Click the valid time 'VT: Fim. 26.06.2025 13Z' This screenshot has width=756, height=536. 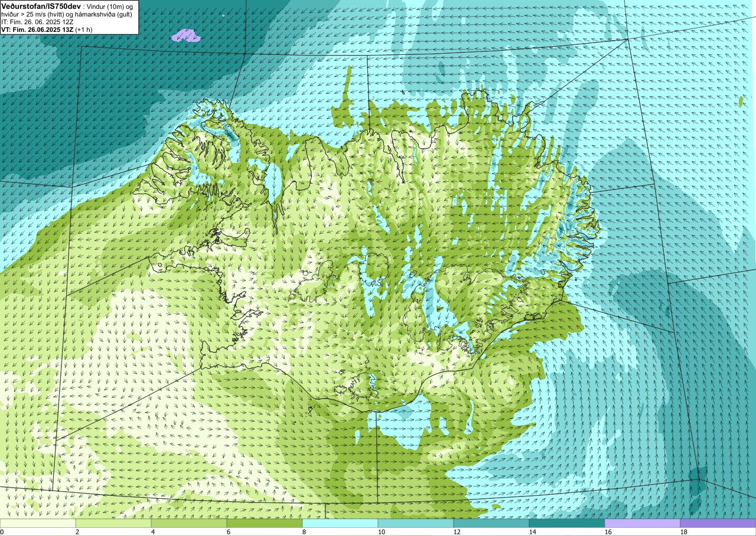pos(37,29)
